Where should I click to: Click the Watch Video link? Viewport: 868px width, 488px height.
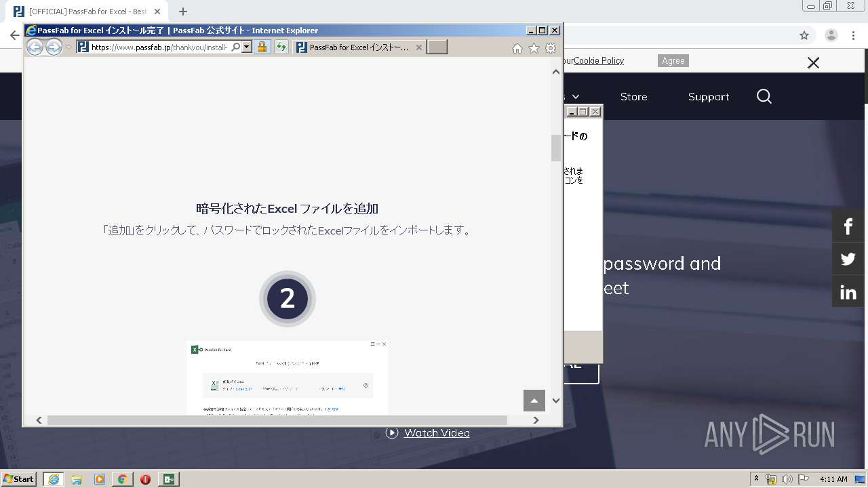[437, 432]
